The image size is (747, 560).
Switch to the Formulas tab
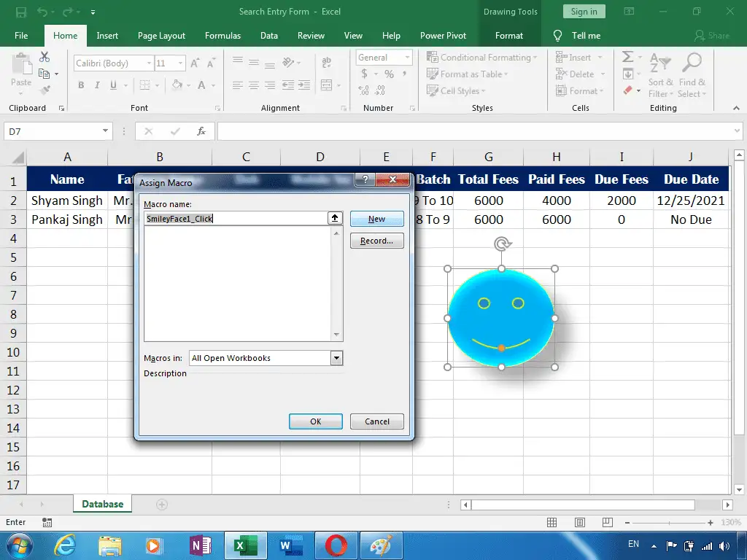click(223, 36)
